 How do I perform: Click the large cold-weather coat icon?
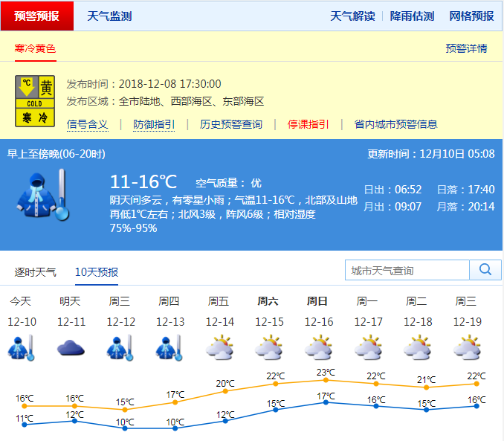[42, 195]
